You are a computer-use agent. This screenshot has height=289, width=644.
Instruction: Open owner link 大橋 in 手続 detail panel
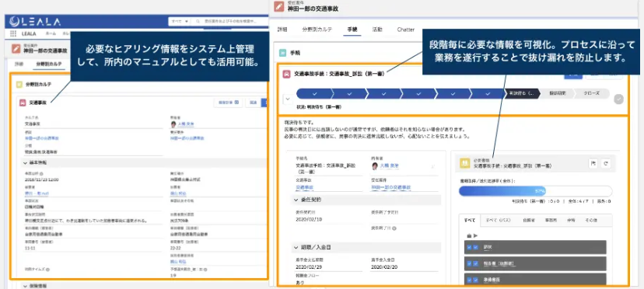coord(389,165)
